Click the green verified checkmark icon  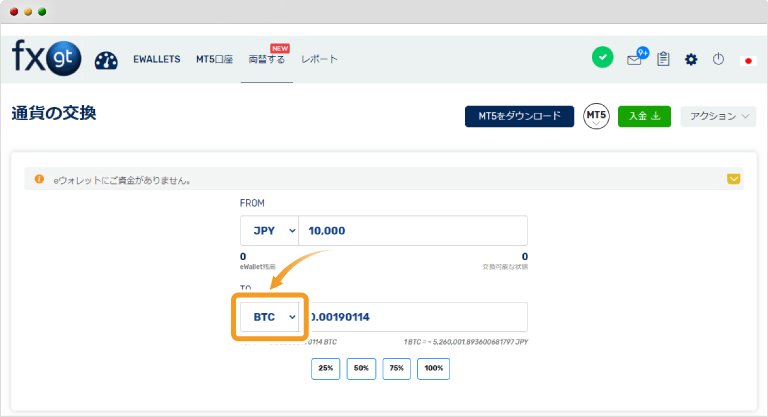[602, 57]
